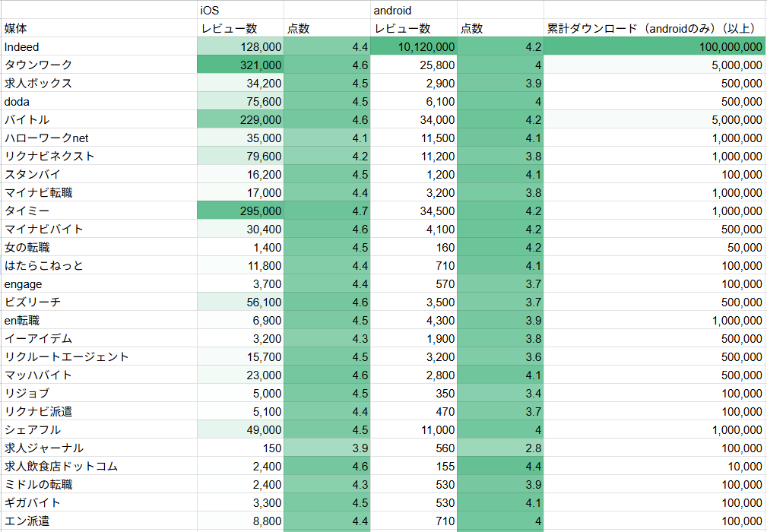This screenshot has height=532, width=767.
Task: Click the 10,120,000 android review cell
Action: [414, 47]
